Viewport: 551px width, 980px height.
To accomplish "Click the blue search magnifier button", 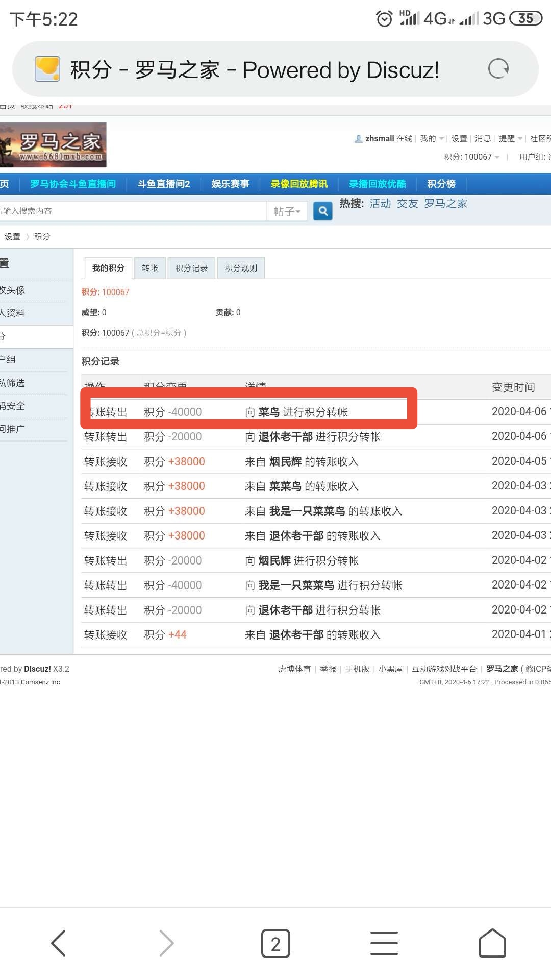I will coord(322,211).
